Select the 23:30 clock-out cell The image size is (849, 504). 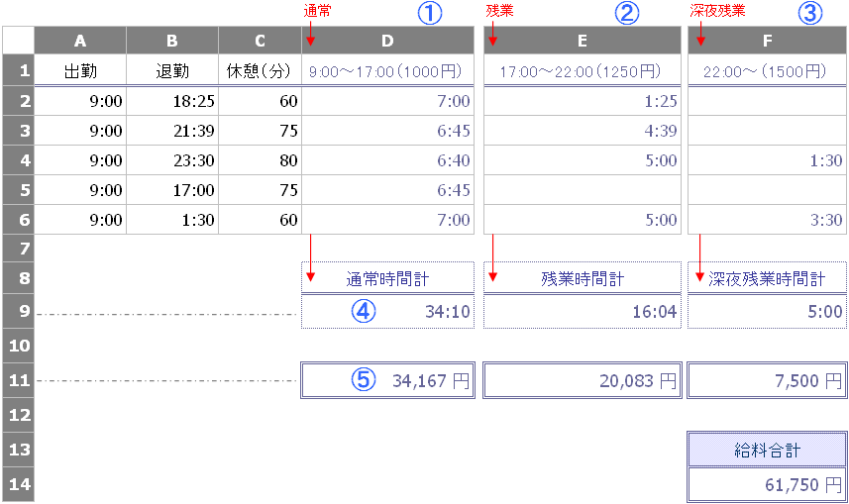point(172,160)
